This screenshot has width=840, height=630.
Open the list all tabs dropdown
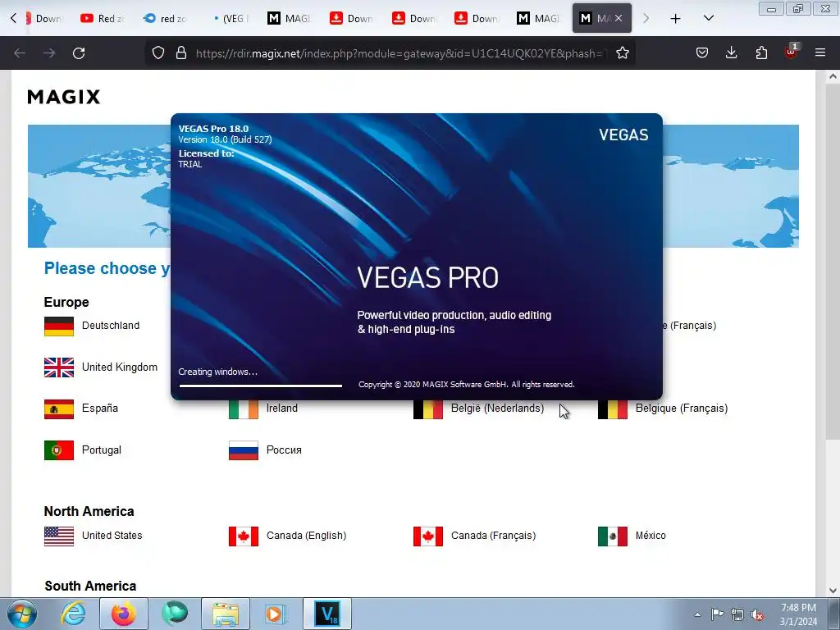[708, 19]
